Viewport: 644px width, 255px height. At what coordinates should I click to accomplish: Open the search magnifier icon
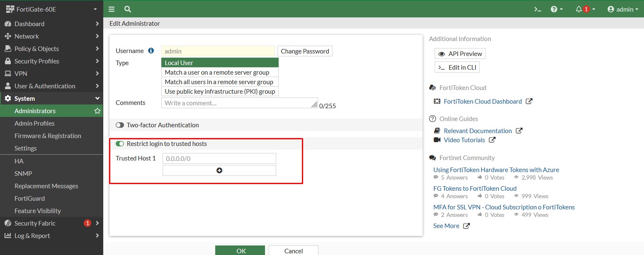coord(128,9)
